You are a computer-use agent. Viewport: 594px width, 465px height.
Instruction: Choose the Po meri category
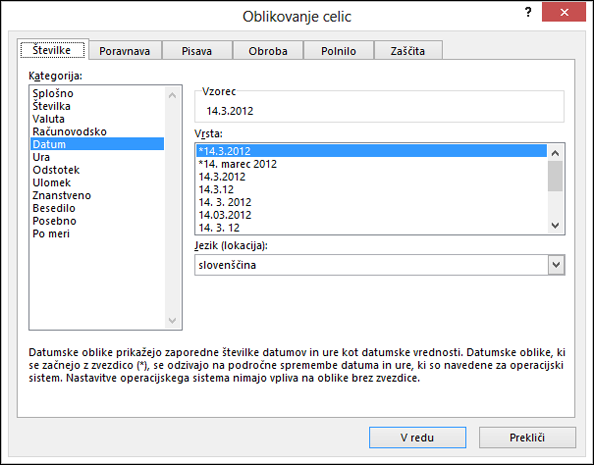pyautogui.click(x=97, y=233)
